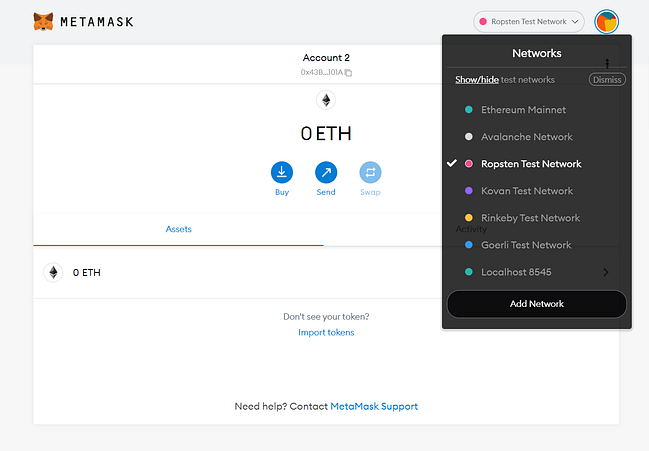Click the Import tokens link
This screenshot has width=649, height=451.
pyautogui.click(x=326, y=332)
